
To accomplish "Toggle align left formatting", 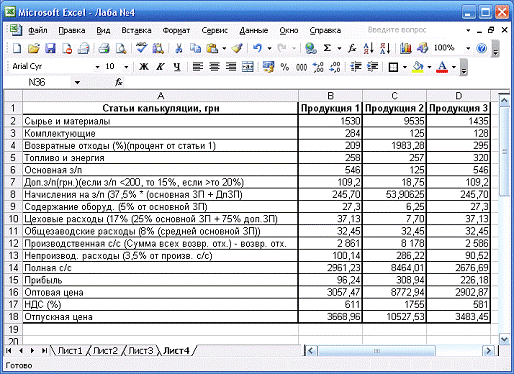I will 198,67.
